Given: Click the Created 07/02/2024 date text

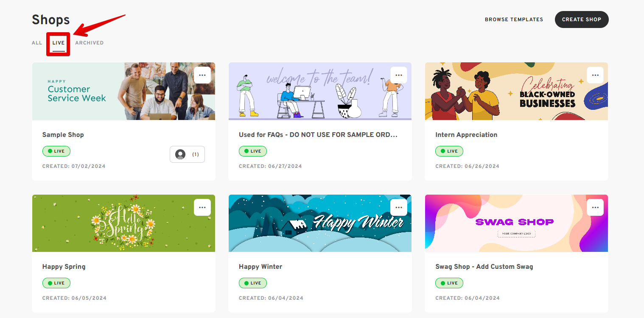Looking at the screenshot, I should click(x=74, y=166).
